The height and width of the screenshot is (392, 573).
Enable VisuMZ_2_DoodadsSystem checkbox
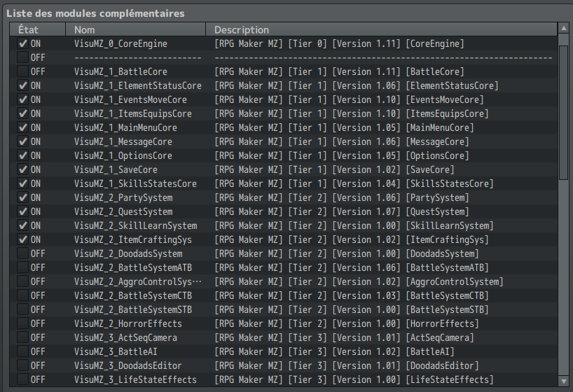point(23,254)
